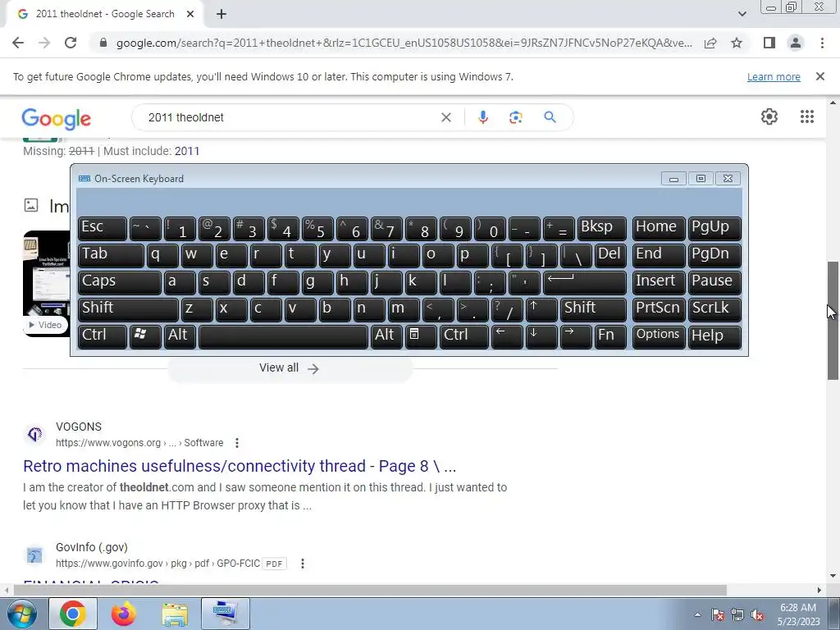Open Firefox from the taskbar

(123, 614)
